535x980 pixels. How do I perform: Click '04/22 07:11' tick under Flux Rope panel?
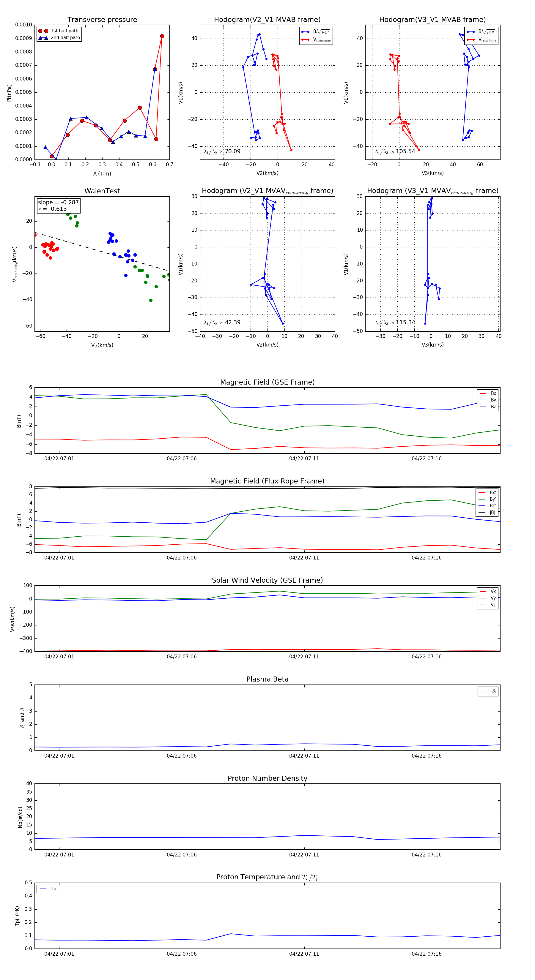point(304,558)
